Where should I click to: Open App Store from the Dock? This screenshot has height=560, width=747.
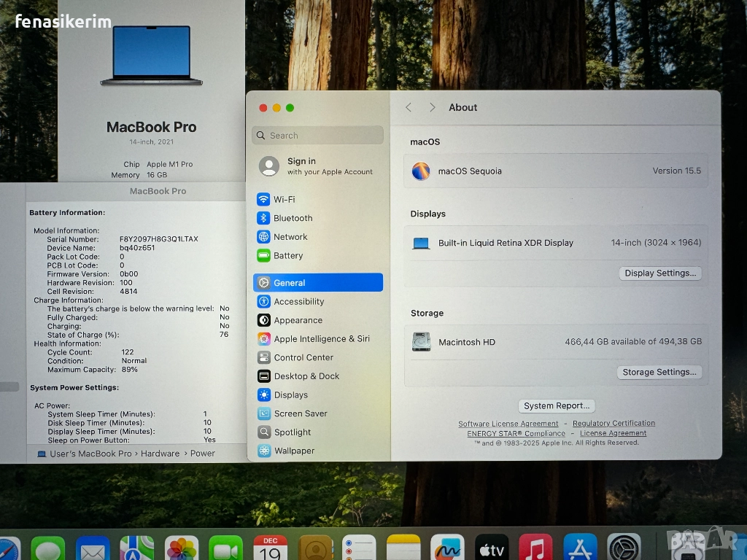pos(580,548)
